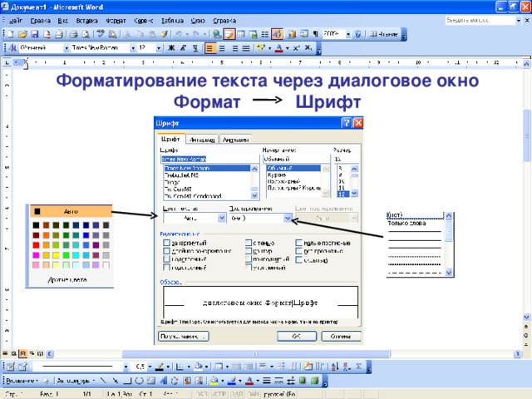Click the help question-mark icon in Шрифт dialog
This screenshot has width=532, height=399.
pyautogui.click(x=345, y=123)
